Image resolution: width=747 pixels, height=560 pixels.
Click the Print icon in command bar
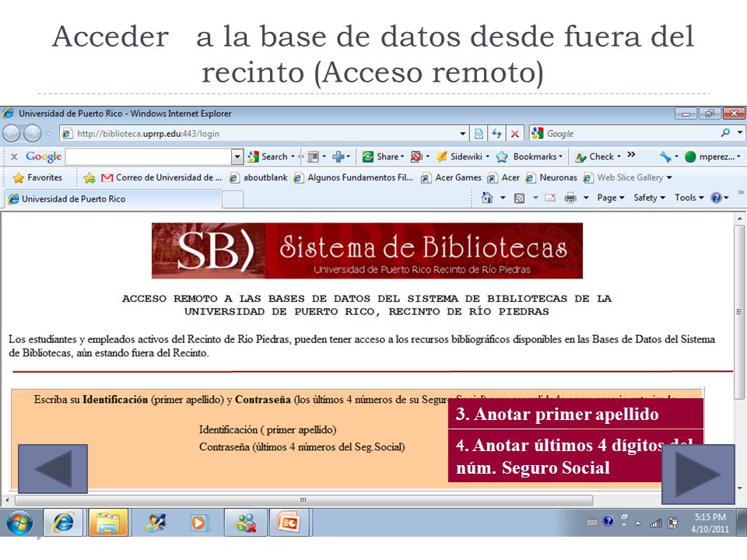(x=570, y=198)
